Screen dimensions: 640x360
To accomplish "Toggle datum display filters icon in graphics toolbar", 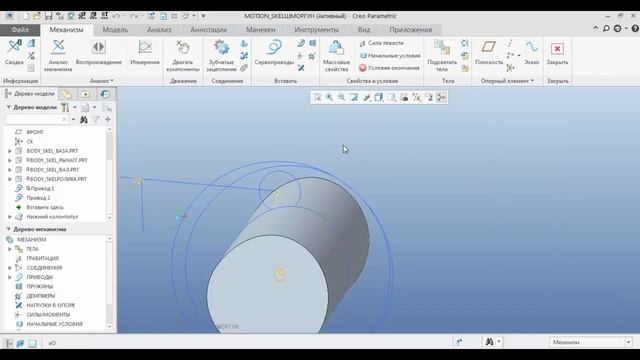I will click(x=416, y=97).
